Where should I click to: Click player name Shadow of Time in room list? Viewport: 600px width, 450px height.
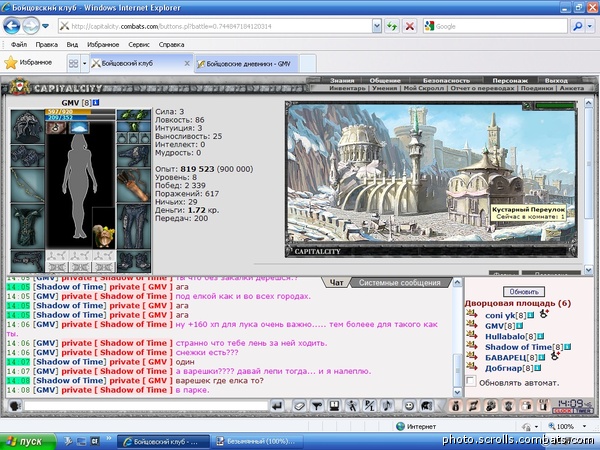(518, 347)
